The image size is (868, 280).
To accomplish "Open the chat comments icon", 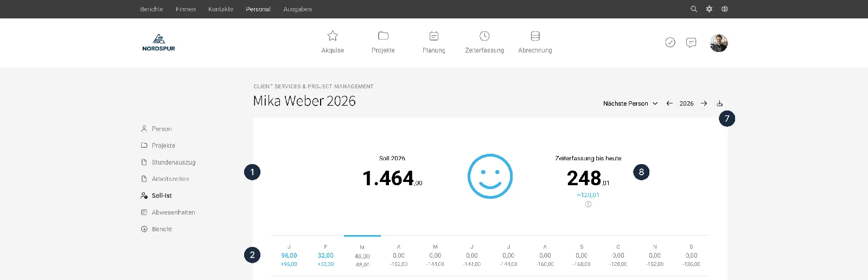I will pos(691,42).
